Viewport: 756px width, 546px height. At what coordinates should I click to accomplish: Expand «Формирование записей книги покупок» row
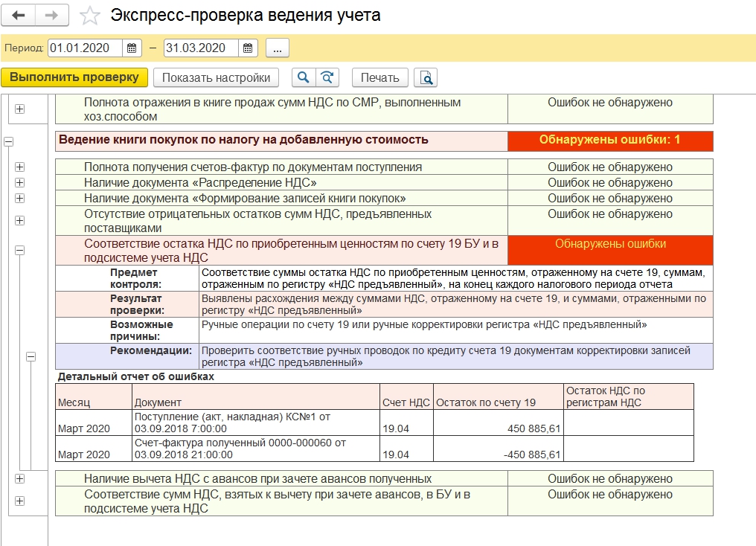[x=20, y=198]
